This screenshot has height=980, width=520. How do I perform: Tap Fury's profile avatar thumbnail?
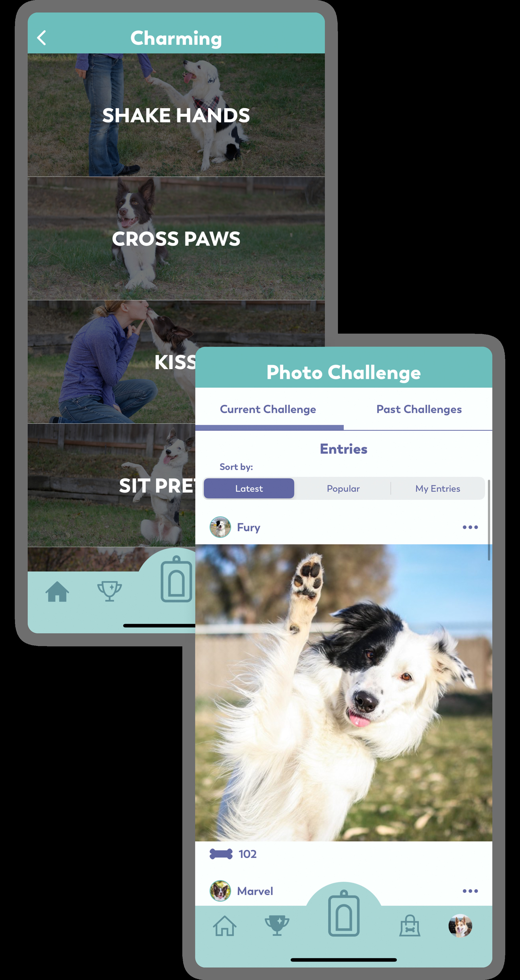pos(220,526)
